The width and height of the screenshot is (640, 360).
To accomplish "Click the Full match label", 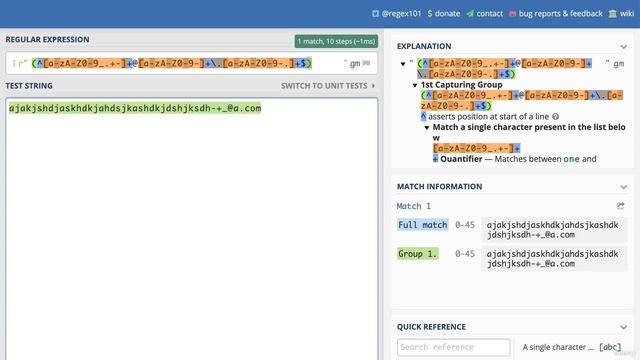I will (x=422, y=225).
